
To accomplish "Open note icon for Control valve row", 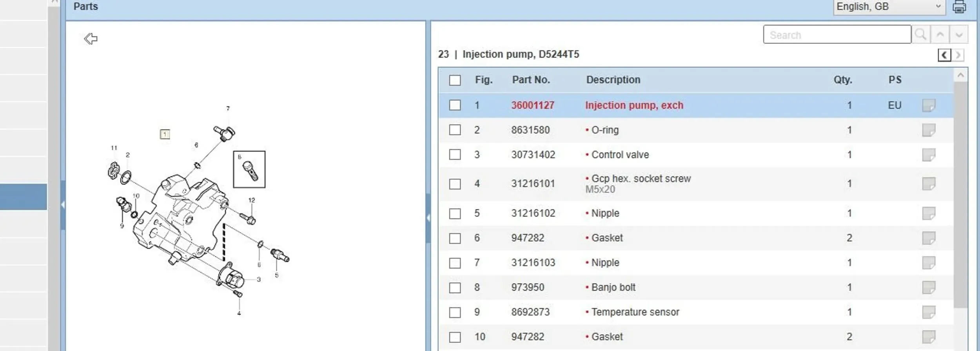I will coord(928,155).
